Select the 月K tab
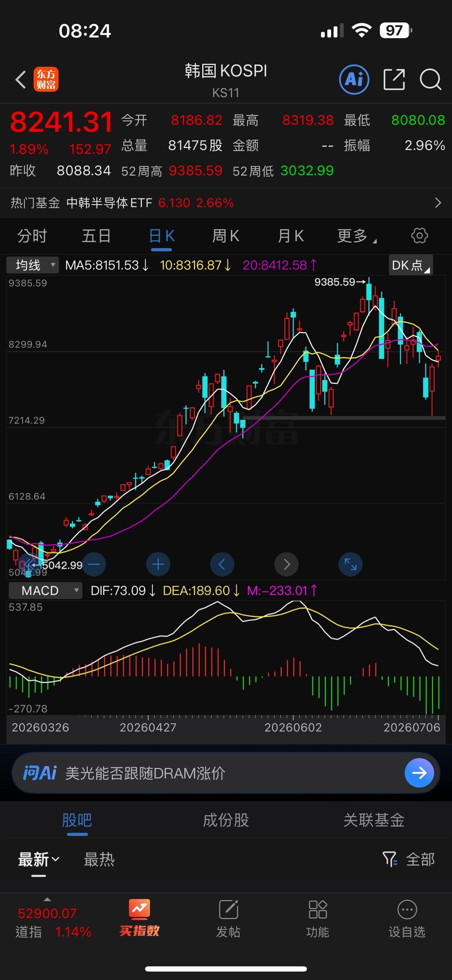The height and width of the screenshot is (980, 452). click(291, 236)
